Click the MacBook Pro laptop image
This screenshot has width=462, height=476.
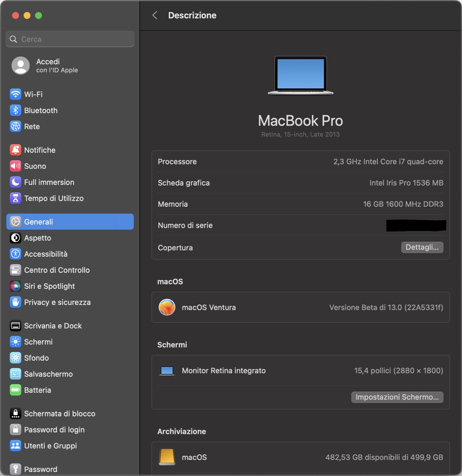tap(300, 75)
